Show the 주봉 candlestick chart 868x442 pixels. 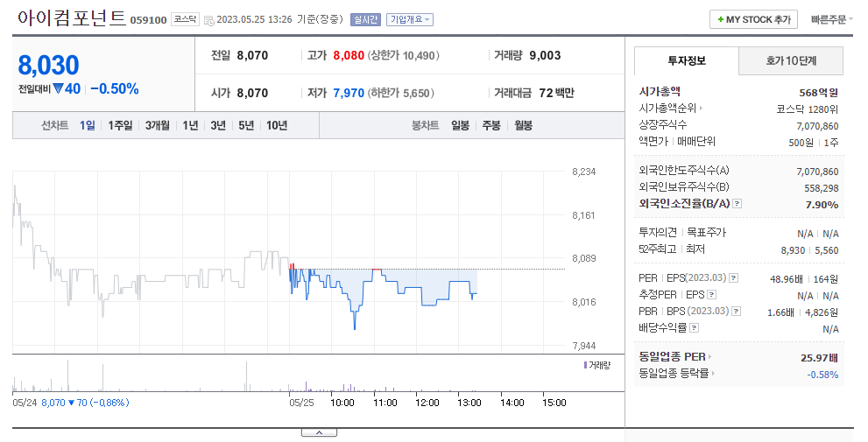coord(491,125)
